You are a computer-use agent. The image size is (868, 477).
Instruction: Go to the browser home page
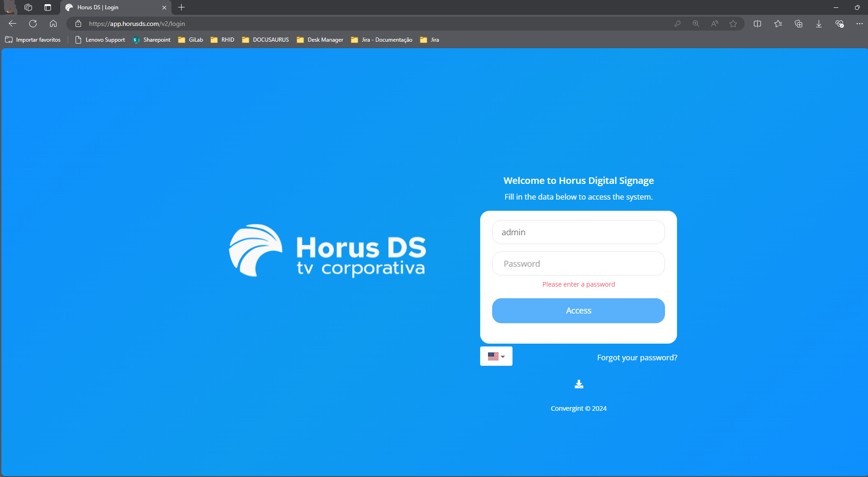pos(53,24)
